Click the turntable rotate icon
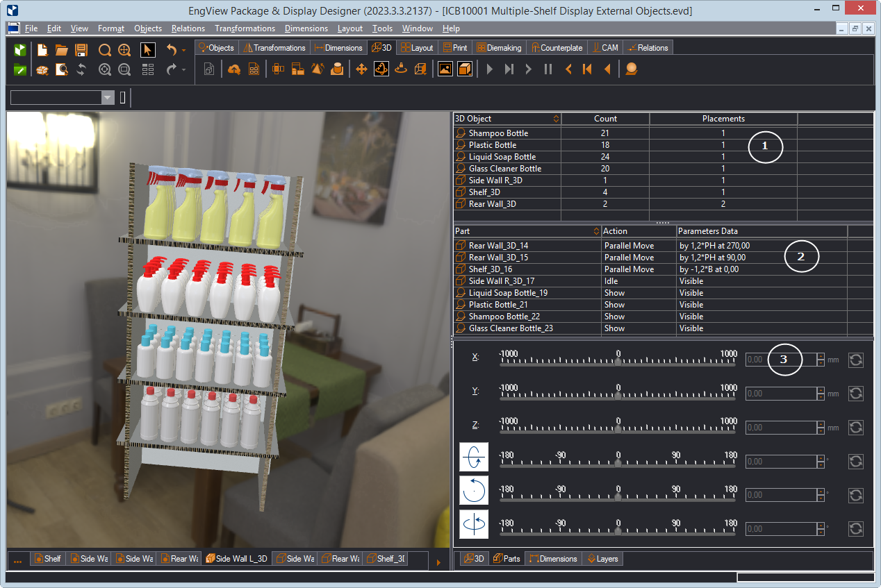The height and width of the screenshot is (588, 881). click(x=400, y=69)
